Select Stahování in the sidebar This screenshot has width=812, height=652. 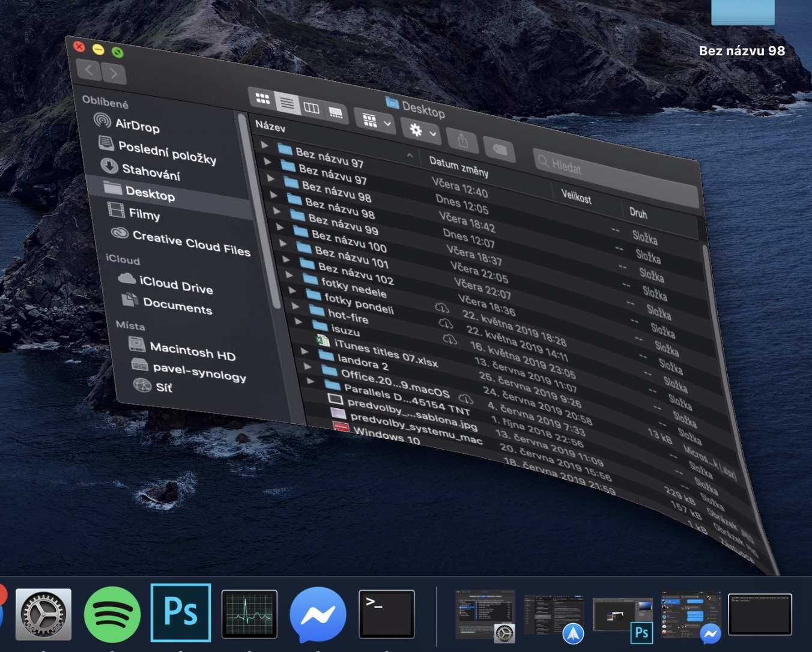pyautogui.click(x=151, y=172)
